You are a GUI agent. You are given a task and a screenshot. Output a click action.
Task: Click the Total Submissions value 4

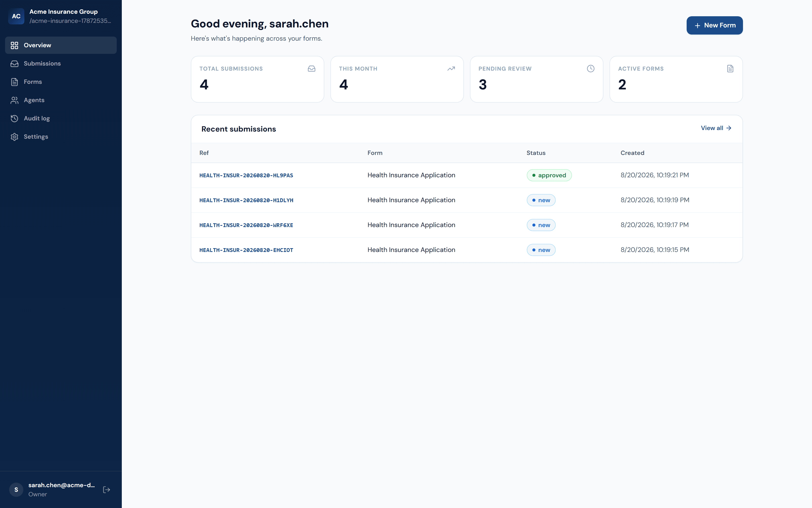tap(204, 85)
